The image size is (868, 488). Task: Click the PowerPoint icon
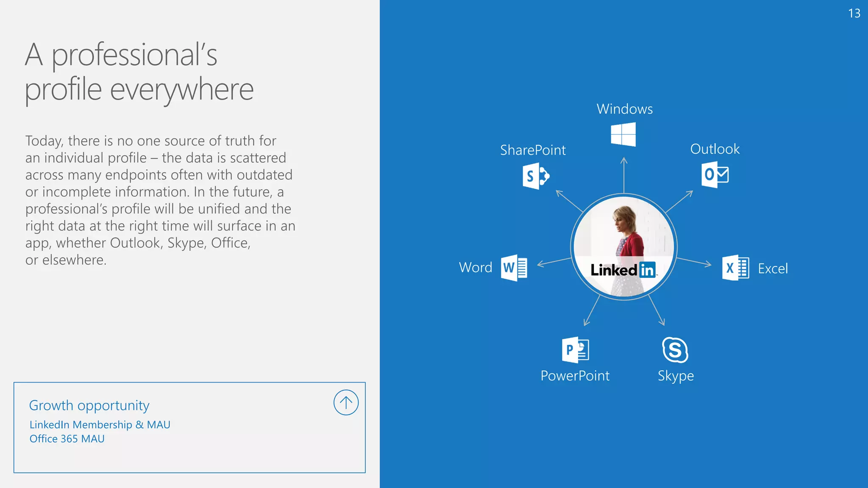576,350
